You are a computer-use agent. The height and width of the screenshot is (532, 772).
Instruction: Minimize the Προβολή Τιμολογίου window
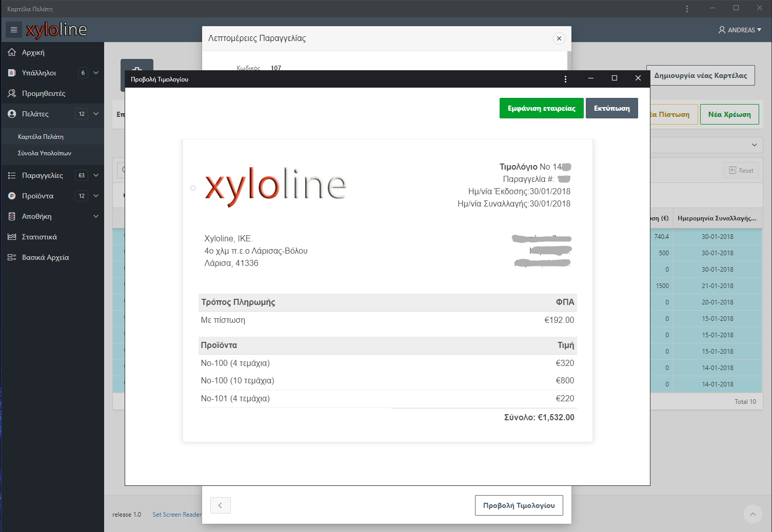click(591, 78)
